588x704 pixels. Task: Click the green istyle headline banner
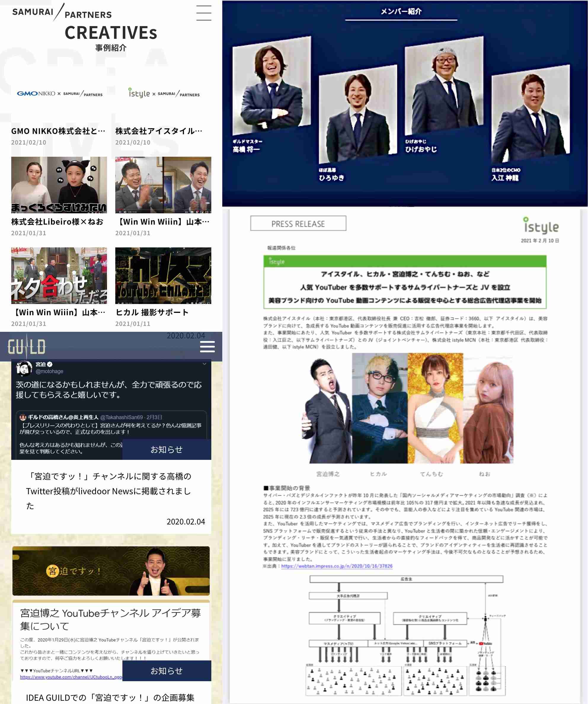tap(405, 282)
